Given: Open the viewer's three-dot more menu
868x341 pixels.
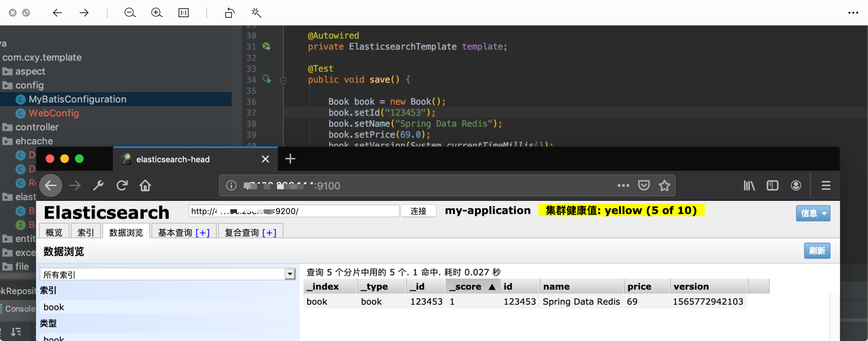Looking at the screenshot, I should click(853, 13).
